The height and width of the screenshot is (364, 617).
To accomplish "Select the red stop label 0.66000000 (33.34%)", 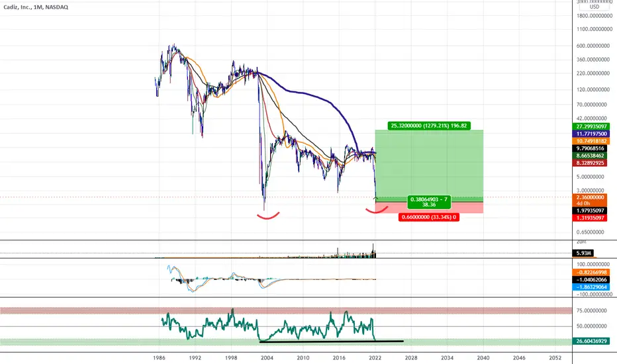I will click(429, 217).
